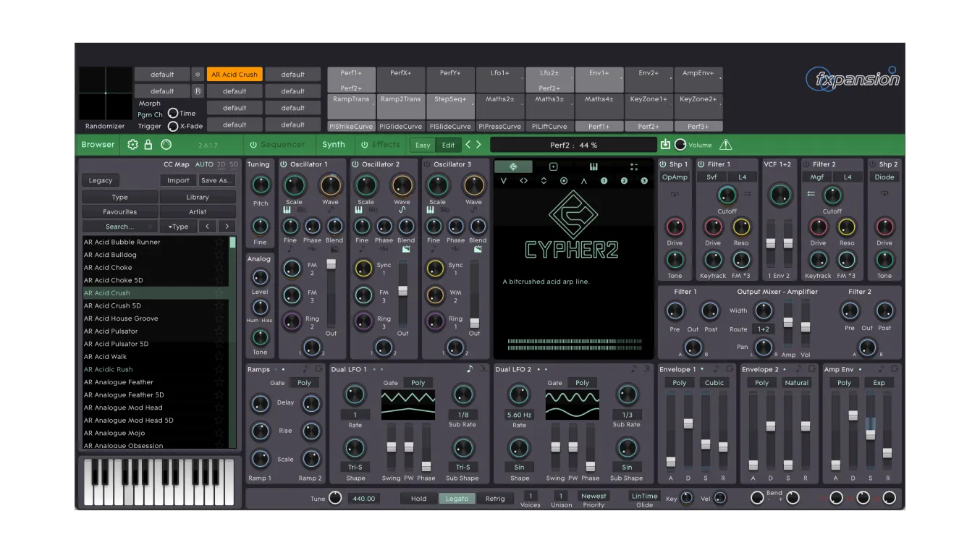Click the Import button
The image size is (980, 553).
click(178, 180)
